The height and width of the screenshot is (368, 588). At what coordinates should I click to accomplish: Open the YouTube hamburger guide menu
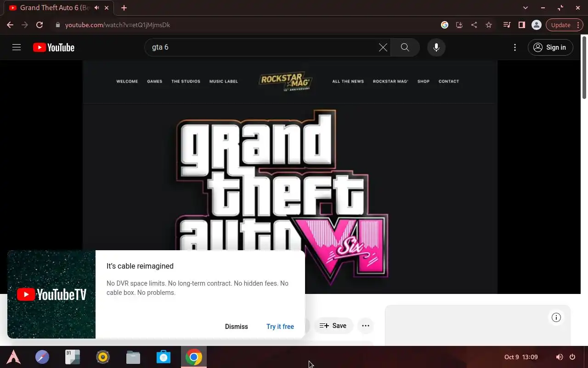(17, 47)
